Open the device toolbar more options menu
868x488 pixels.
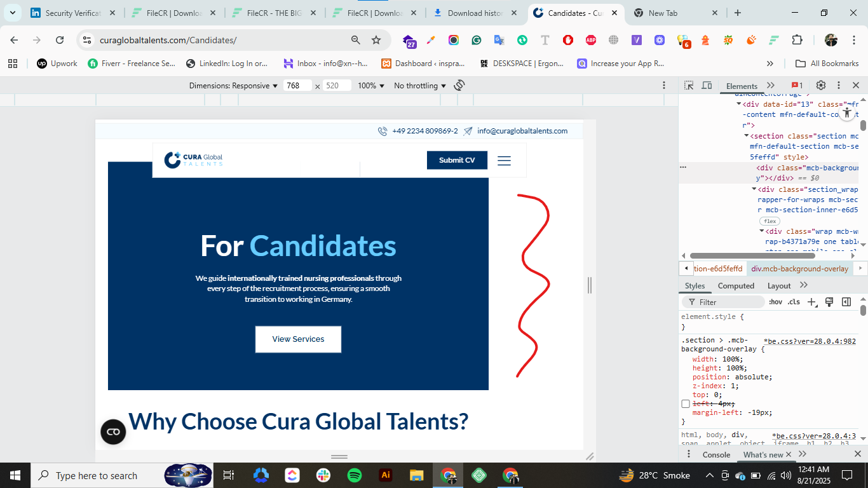(664, 85)
